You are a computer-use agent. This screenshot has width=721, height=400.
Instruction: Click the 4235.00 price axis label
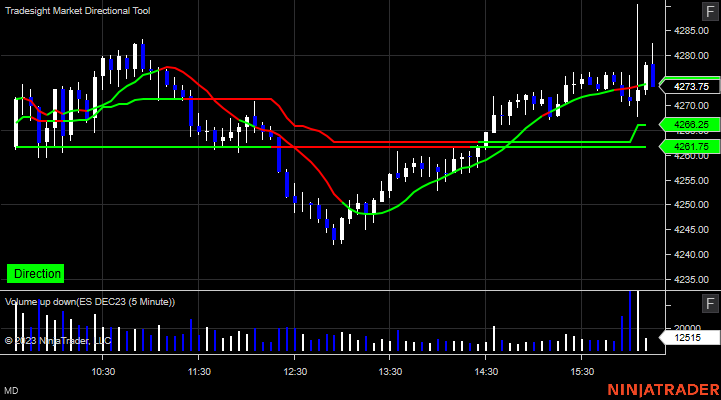(691, 280)
